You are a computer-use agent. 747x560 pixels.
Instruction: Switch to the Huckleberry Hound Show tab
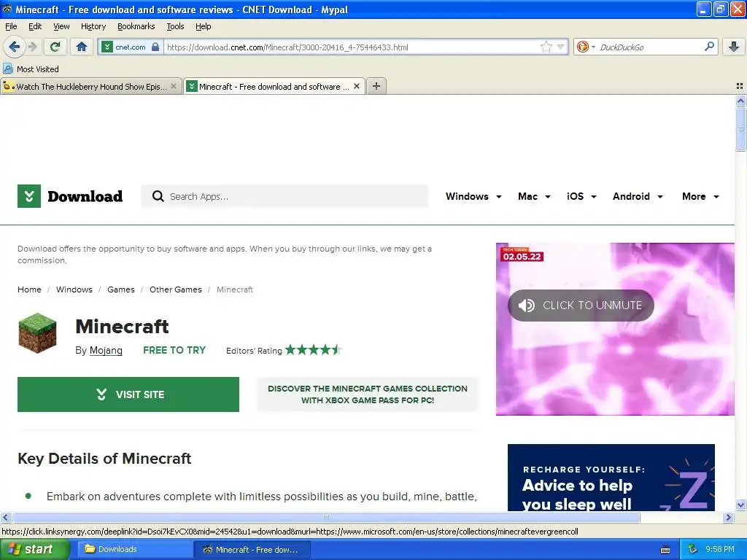(91, 86)
